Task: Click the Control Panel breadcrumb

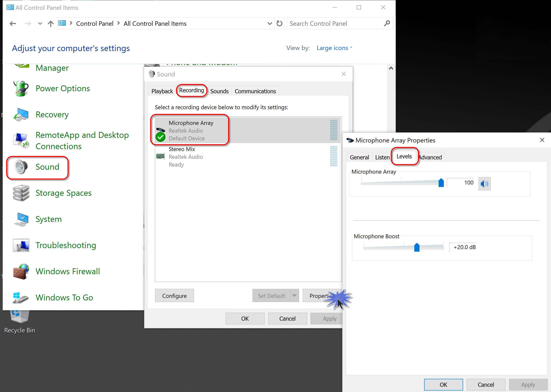Action: pos(95,24)
